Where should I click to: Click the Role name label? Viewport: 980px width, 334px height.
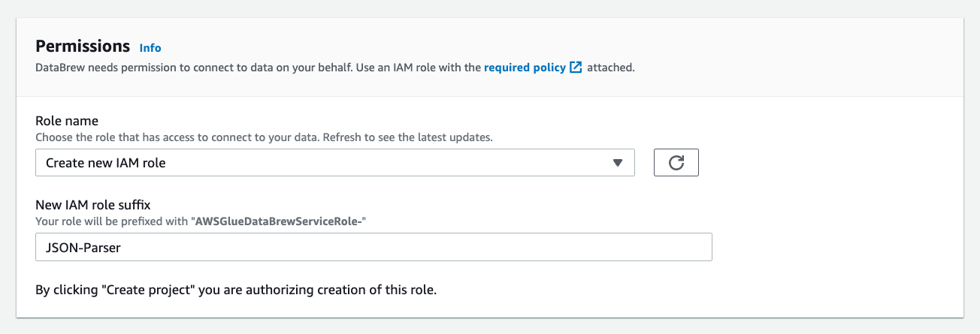[x=67, y=121]
